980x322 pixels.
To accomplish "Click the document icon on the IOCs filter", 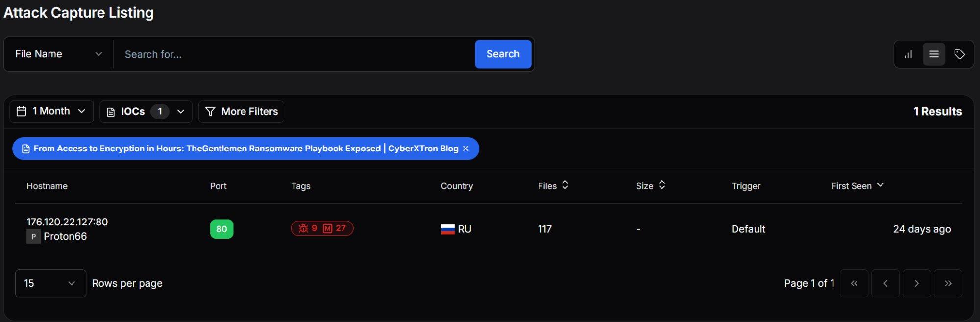I will tap(111, 111).
